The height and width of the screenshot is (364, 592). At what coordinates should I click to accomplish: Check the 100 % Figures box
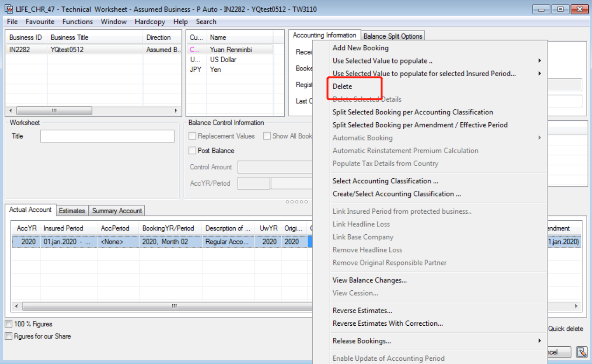click(9, 324)
